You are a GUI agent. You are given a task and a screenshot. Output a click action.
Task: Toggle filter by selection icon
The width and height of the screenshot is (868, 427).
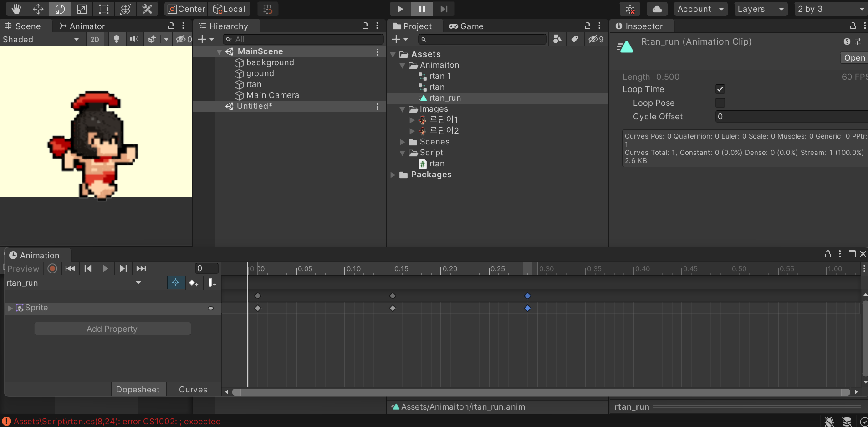point(175,283)
